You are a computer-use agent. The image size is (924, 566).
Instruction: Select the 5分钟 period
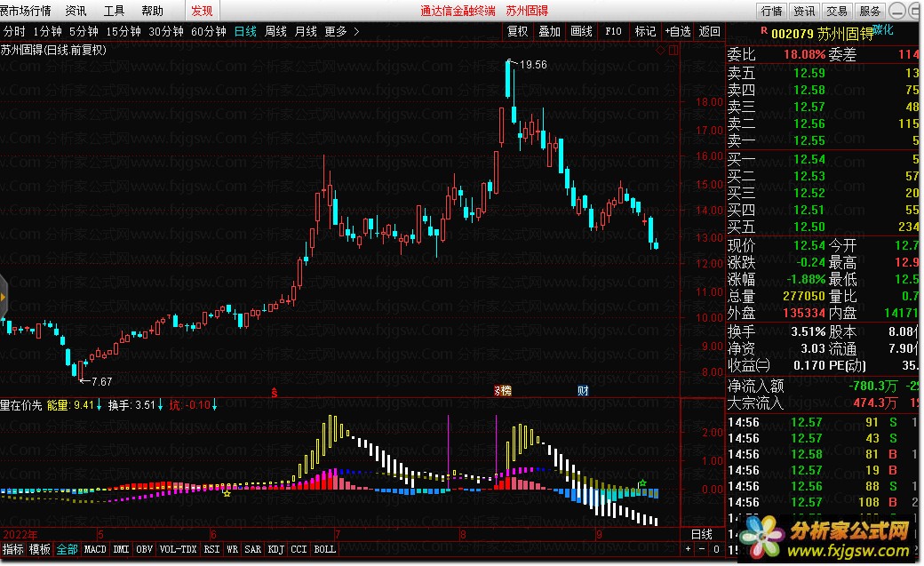coord(84,31)
